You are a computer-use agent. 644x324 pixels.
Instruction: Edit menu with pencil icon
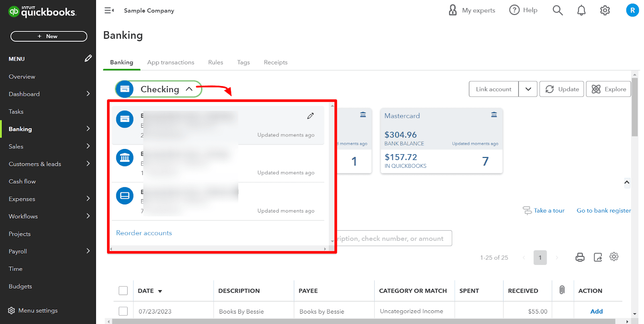tap(88, 58)
